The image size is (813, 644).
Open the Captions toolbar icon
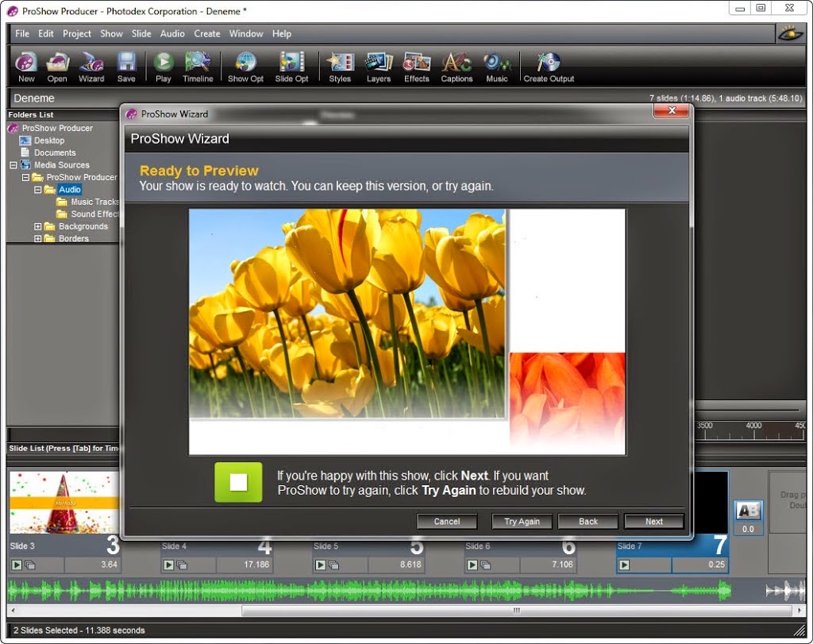[x=457, y=67]
